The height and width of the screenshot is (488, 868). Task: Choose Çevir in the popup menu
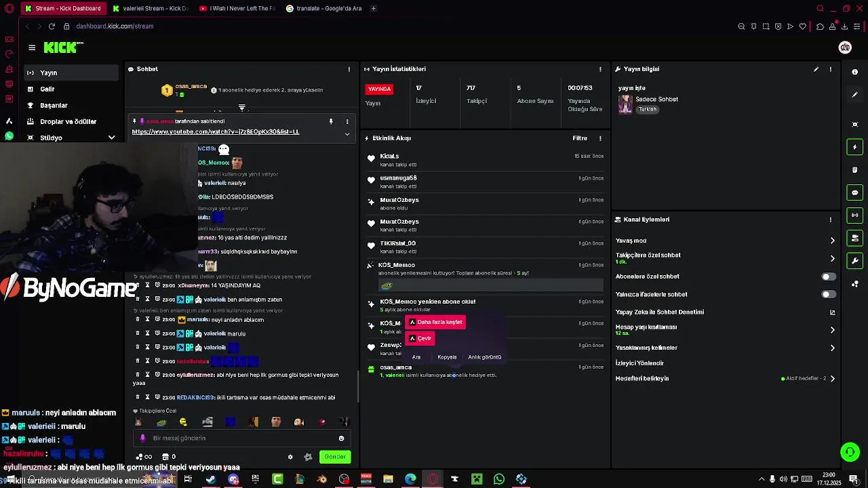pyautogui.click(x=420, y=338)
